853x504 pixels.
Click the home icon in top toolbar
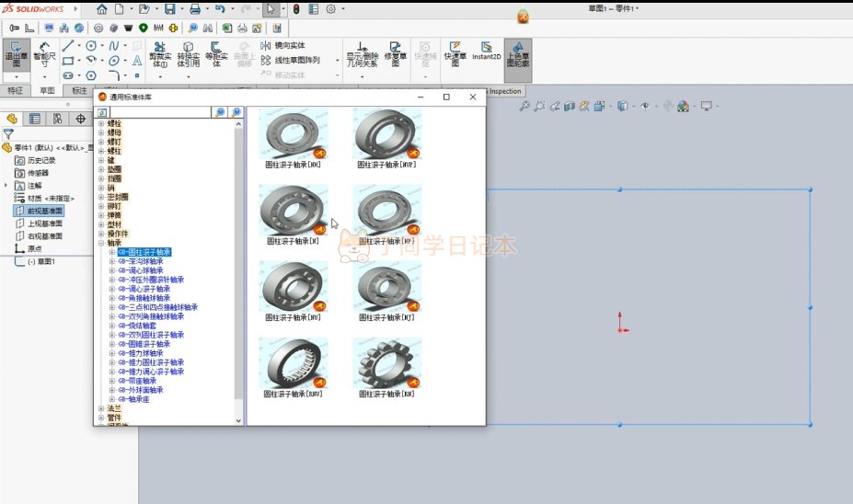tap(101, 9)
